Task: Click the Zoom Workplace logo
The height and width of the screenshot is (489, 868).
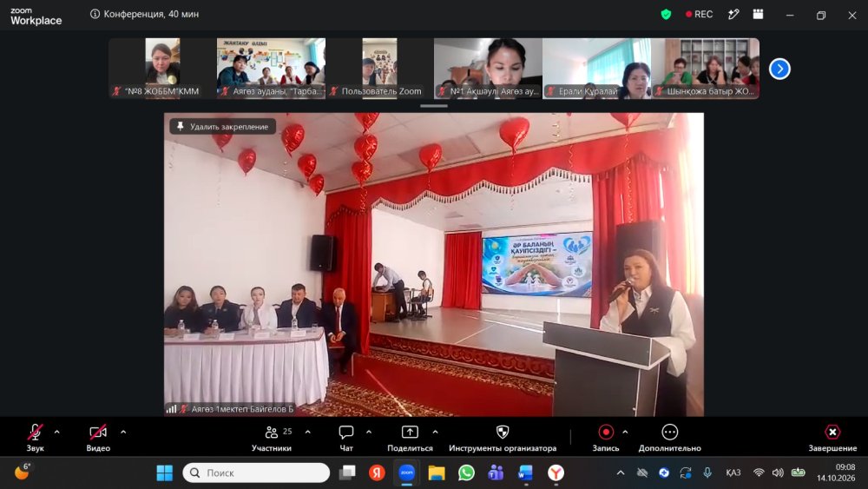Action: coord(36,17)
